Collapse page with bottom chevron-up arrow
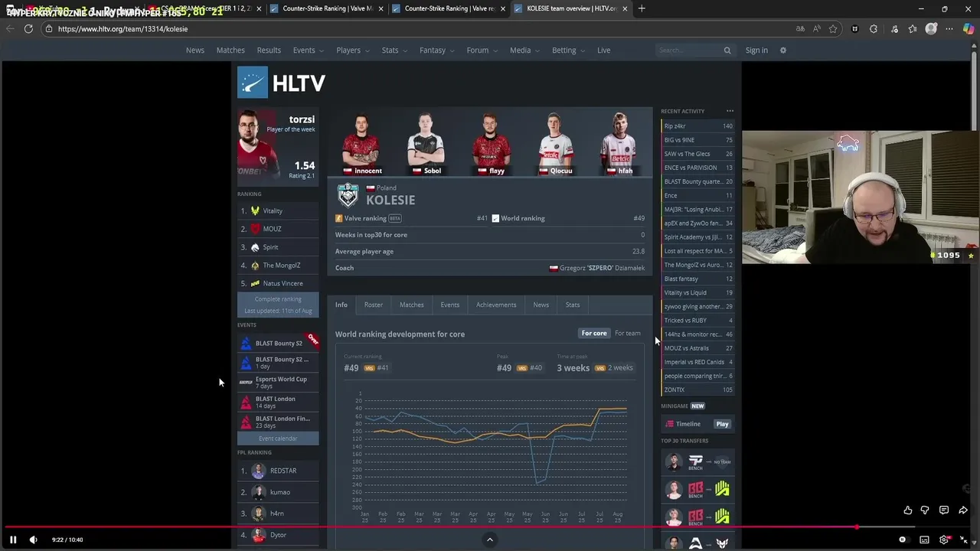 click(490, 540)
